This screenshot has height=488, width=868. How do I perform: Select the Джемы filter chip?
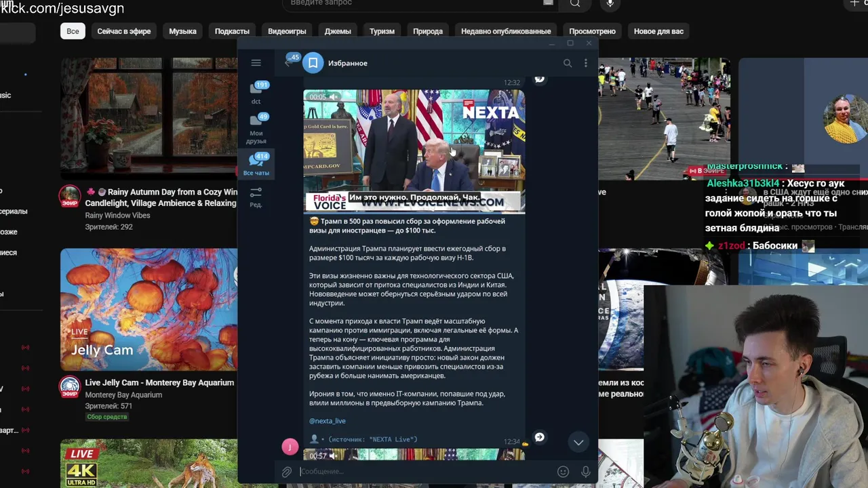338,31
